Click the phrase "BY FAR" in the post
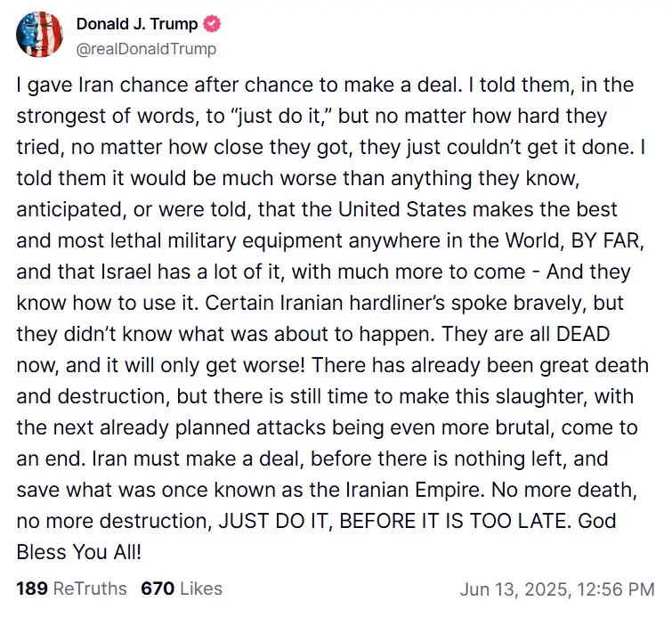The image size is (672, 617). point(607,240)
